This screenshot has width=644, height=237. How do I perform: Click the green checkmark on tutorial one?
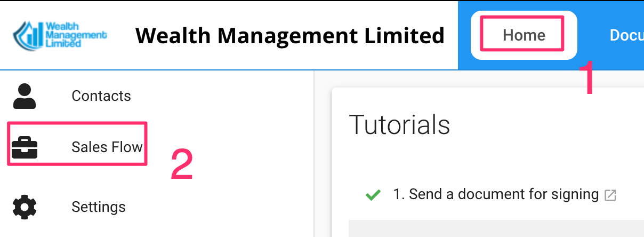373,195
